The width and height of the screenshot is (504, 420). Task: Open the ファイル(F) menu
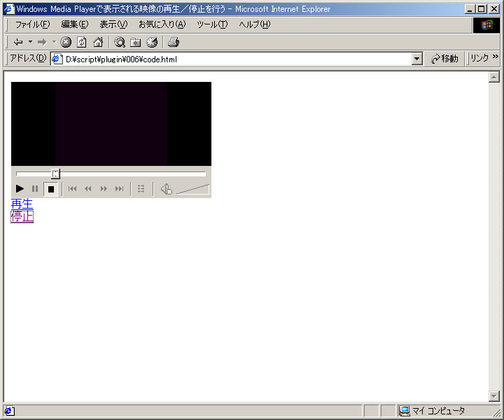coord(33,24)
